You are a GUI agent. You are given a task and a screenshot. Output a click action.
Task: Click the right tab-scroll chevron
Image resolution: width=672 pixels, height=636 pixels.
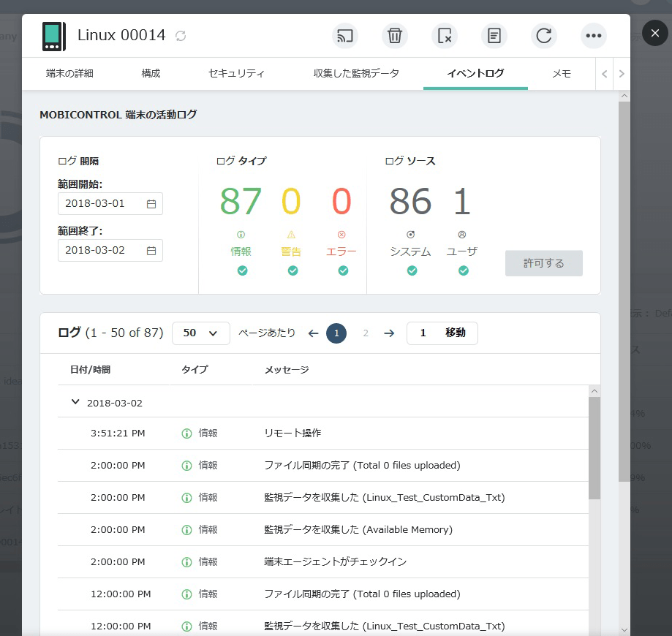point(622,73)
